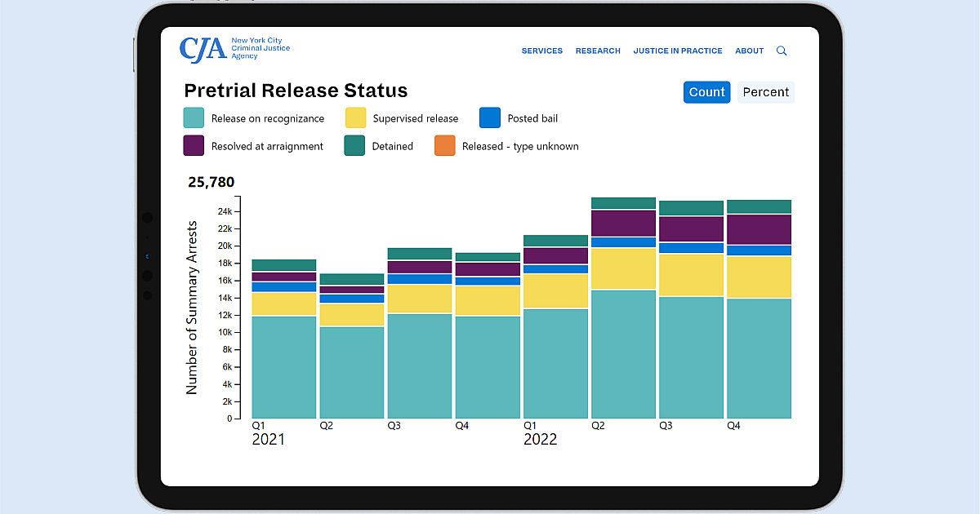Select the teal Release on recognizance legend swatch
Image resolution: width=980 pixels, height=514 pixels.
click(194, 117)
